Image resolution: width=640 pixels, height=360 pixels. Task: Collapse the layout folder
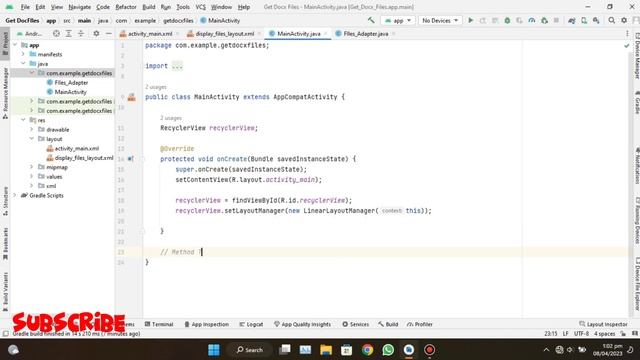[x=31, y=139]
